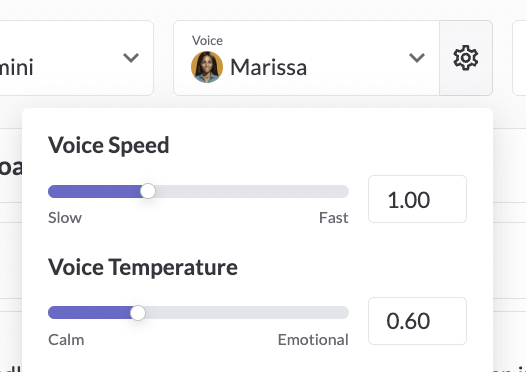Open the Voice selector showing Marissa
526x372 pixels.
coord(306,58)
